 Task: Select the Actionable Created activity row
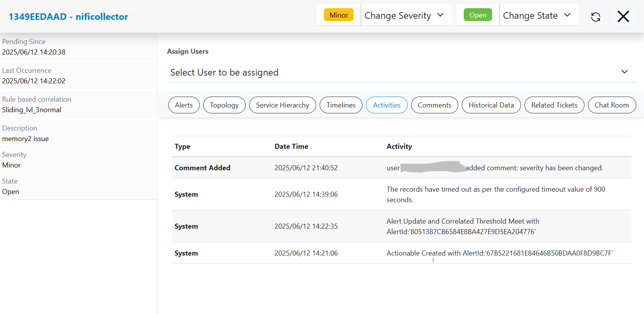point(401,253)
